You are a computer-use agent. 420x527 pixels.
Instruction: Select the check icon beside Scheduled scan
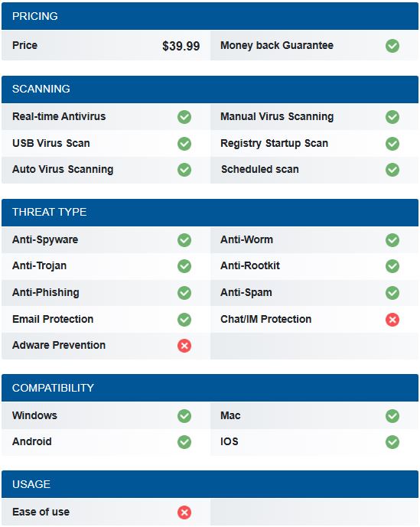tap(392, 170)
